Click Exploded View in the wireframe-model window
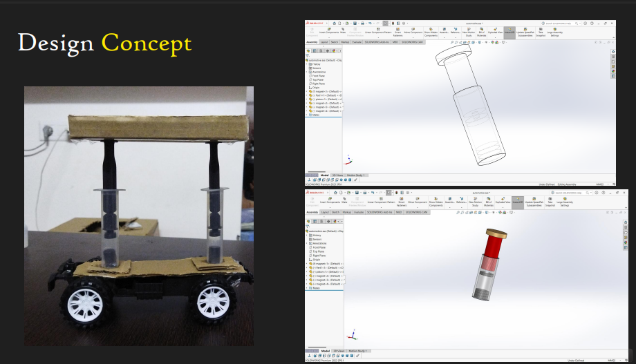The image size is (636, 364). [495, 31]
